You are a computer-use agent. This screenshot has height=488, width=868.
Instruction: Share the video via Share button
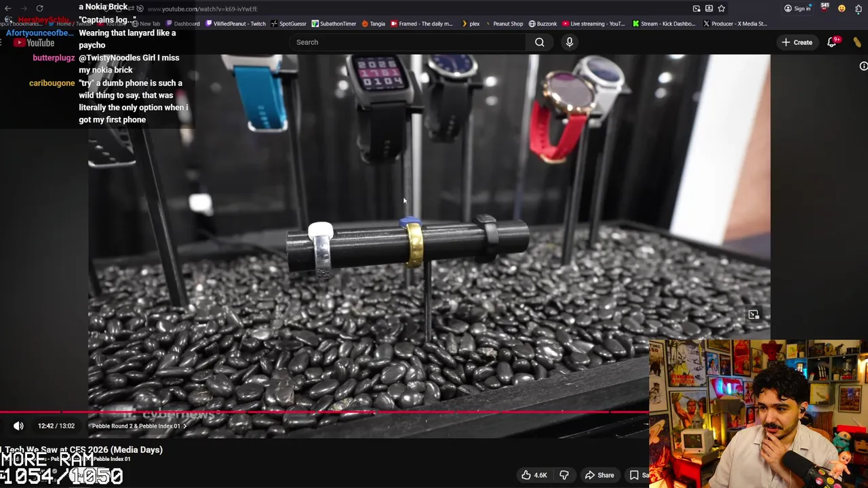coord(599,475)
